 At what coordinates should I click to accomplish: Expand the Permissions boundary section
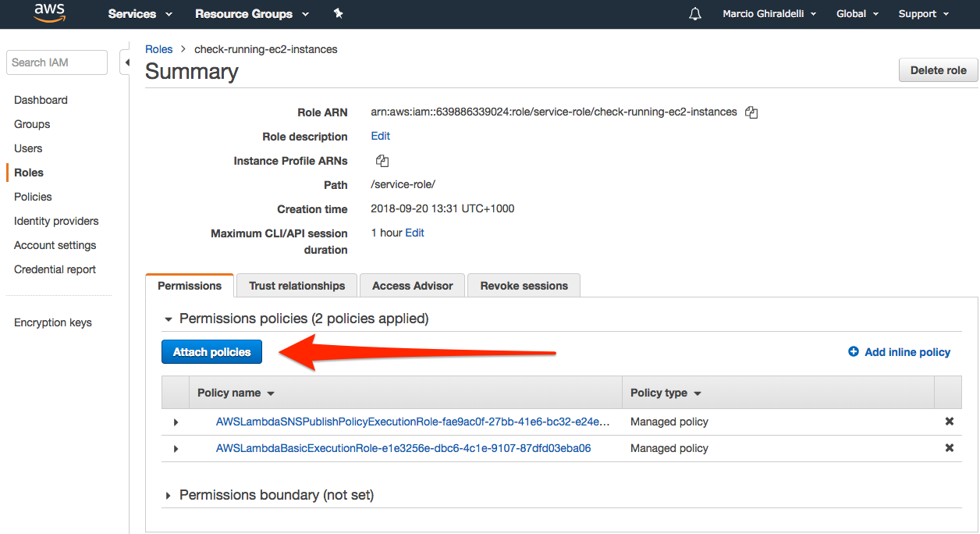(168, 496)
